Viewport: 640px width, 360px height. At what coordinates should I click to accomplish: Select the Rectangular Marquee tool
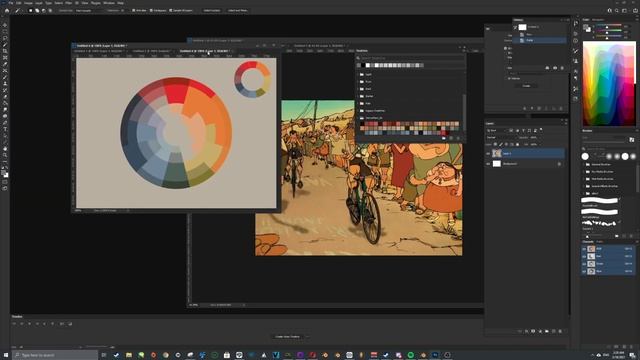point(5,32)
